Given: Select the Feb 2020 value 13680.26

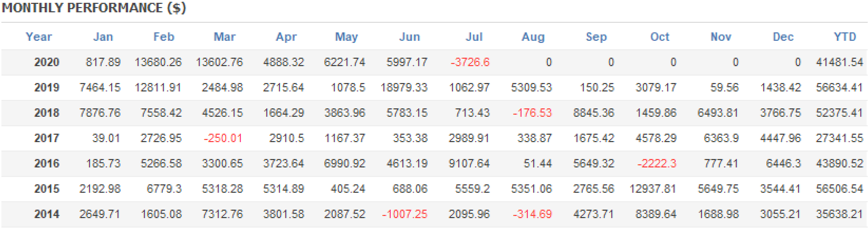Looking at the screenshot, I should point(158,62).
